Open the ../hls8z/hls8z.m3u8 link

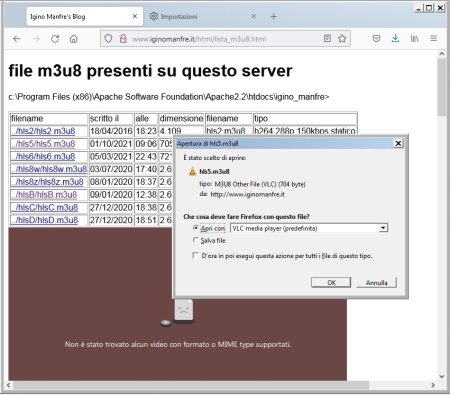(47, 182)
